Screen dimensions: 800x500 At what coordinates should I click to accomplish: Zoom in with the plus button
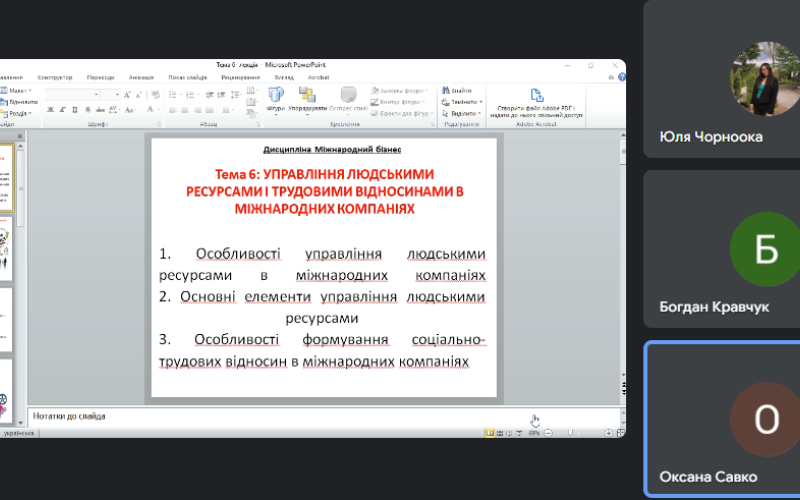click(x=609, y=433)
